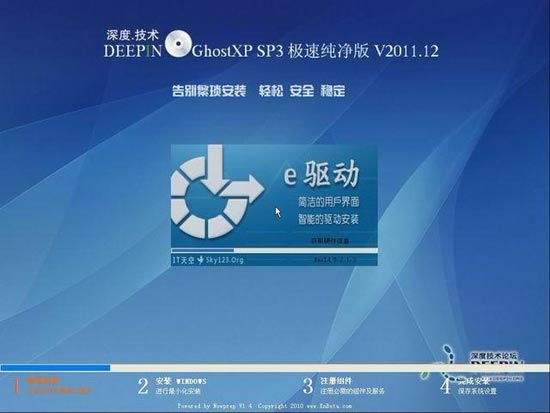Click the 告别繁琐安装 slogan
Screen dimensions: 550x413
pyautogui.click(x=209, y=91)
